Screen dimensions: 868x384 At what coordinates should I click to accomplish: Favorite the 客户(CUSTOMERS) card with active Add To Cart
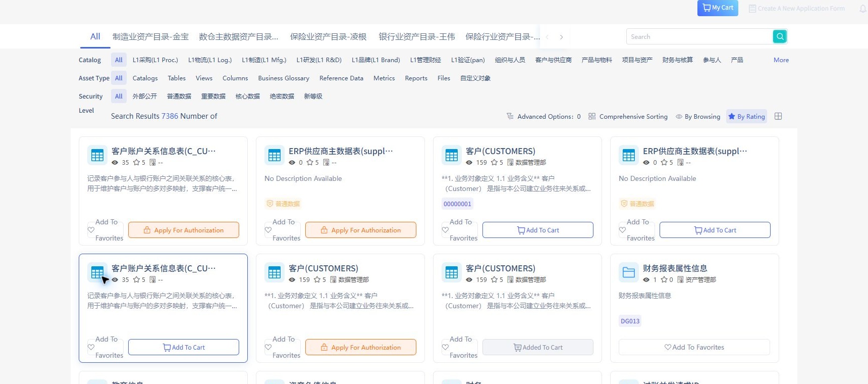click(460, 230)
